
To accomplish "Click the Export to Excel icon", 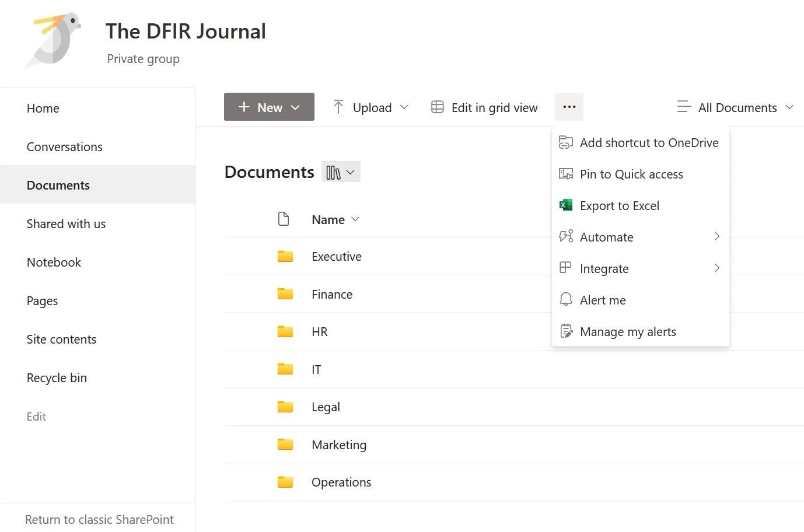I will 565,205.
